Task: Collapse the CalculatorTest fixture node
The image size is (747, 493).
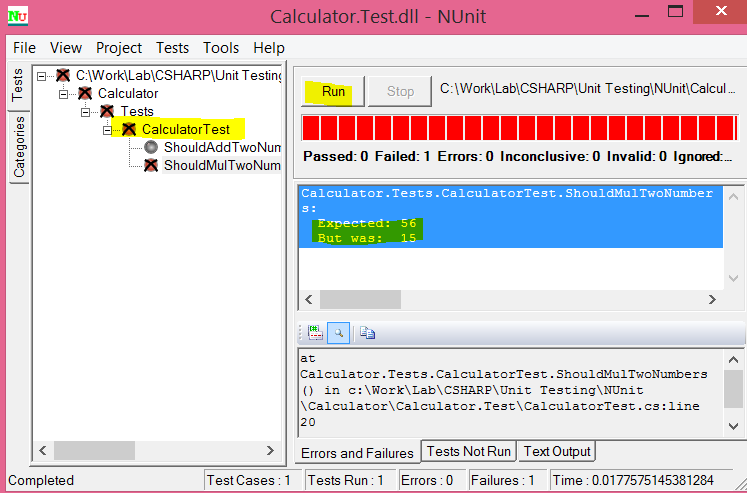Action: click(x=107, y=129)
